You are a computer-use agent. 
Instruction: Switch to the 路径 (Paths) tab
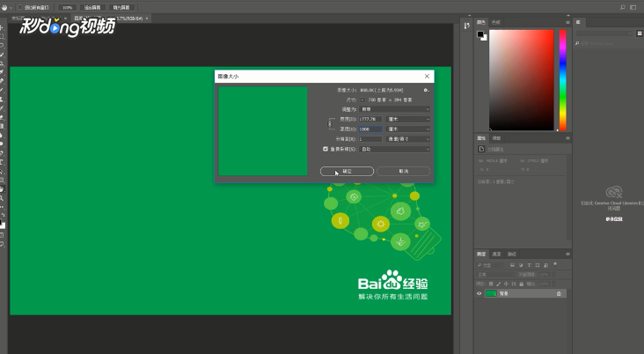click(x=512, y=254)
